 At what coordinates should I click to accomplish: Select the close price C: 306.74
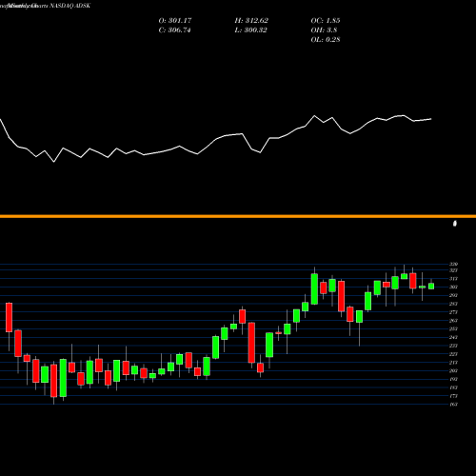click(x=174, y=30)
